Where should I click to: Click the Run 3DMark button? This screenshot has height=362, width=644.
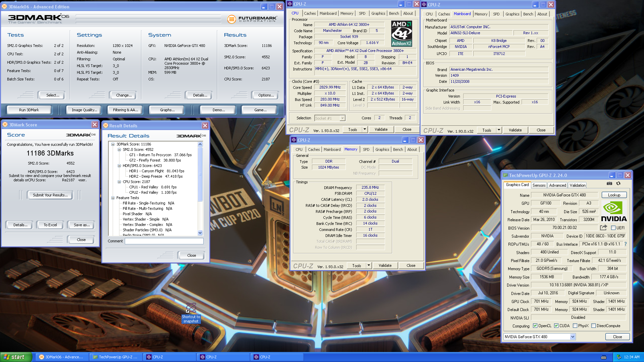29,110
